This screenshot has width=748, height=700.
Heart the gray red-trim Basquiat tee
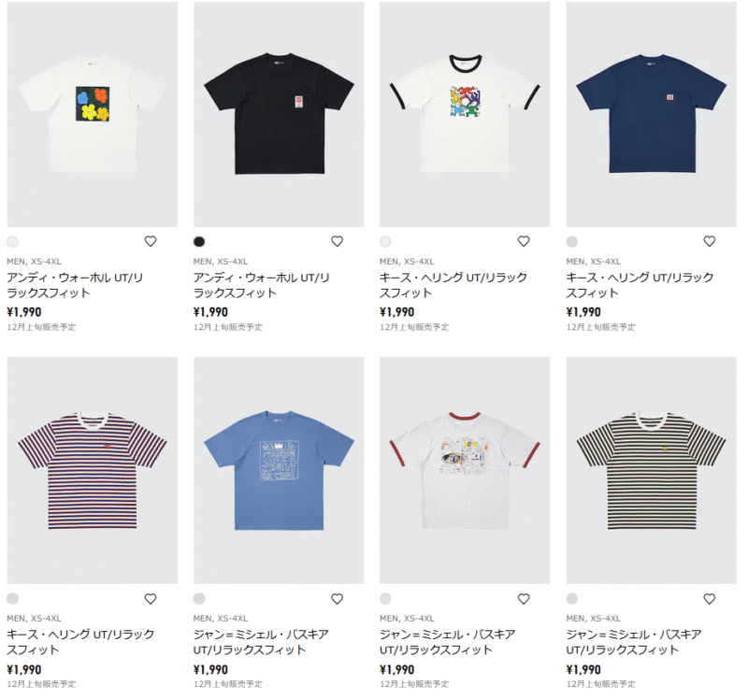coord(524,599)
